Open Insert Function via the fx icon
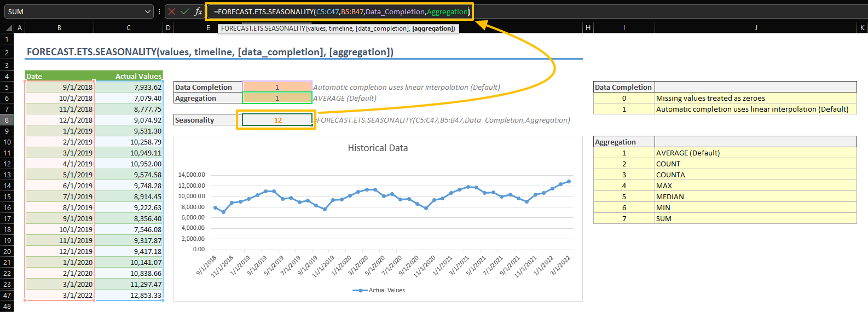868x312 pixels. (x=198, y=11)
